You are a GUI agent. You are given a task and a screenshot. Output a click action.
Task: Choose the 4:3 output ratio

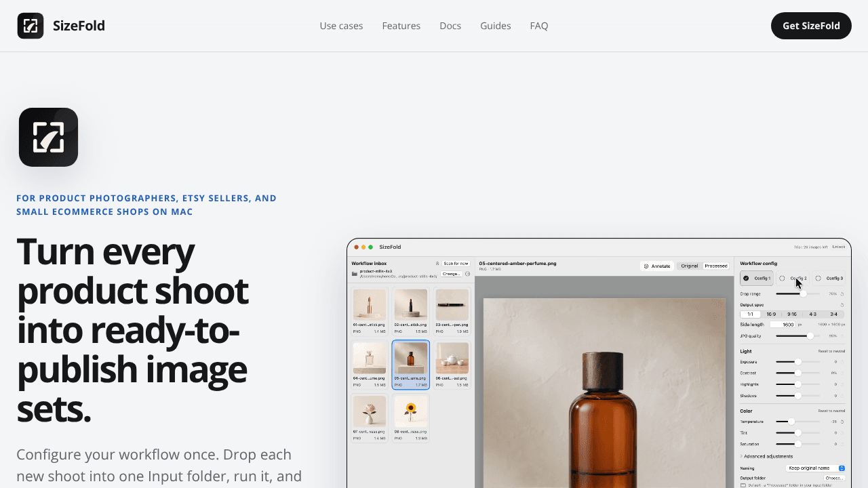(813, 314)
